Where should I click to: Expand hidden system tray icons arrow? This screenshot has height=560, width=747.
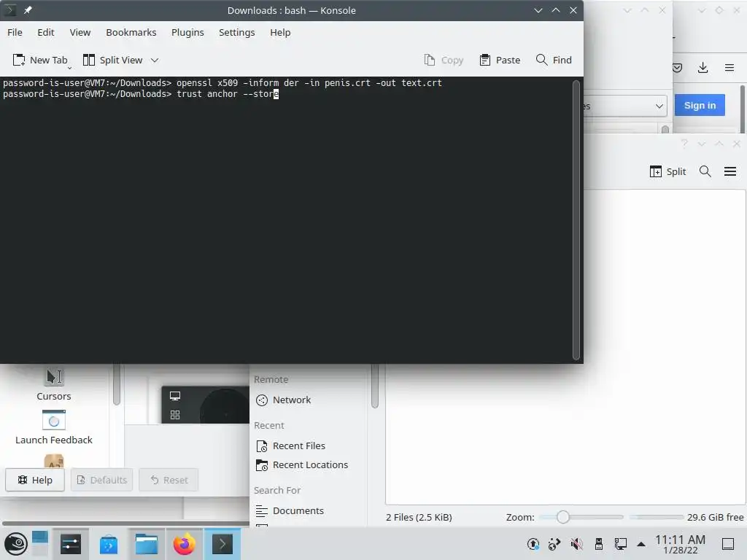coord(641,544)
